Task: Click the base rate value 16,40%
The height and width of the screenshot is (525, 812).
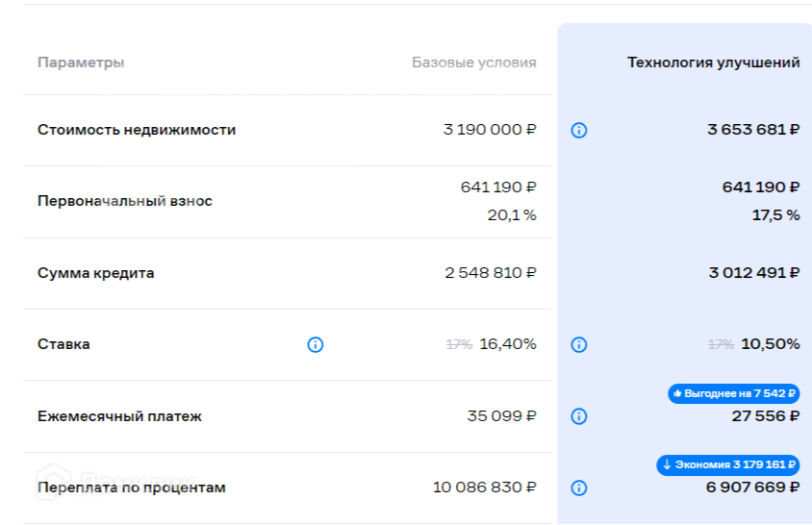Action: click(508, 344)
